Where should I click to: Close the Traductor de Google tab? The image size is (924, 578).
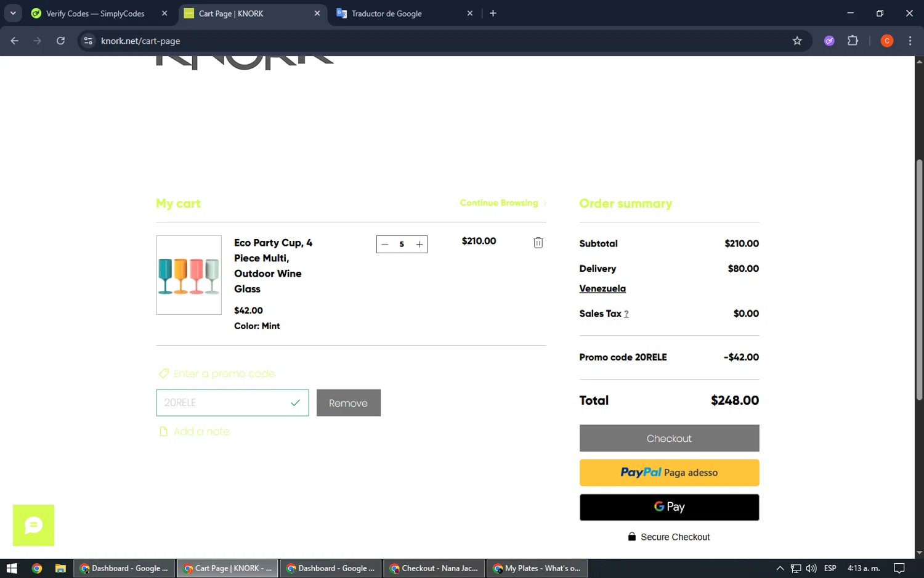coord(470,13)
